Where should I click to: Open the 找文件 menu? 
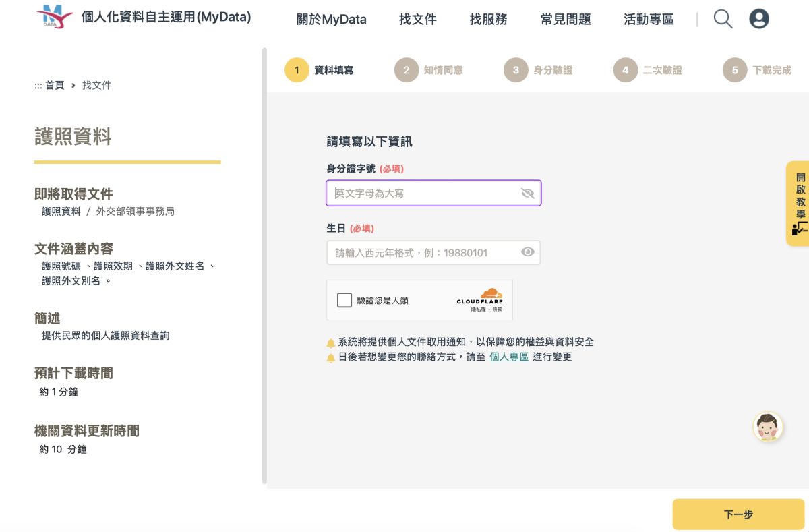click(x=418, y=20)
